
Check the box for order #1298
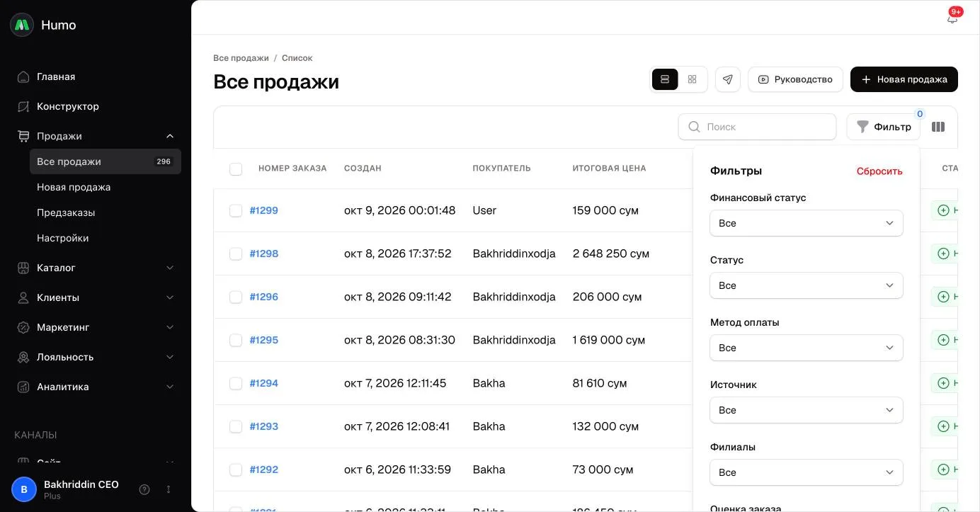(236, 254)
